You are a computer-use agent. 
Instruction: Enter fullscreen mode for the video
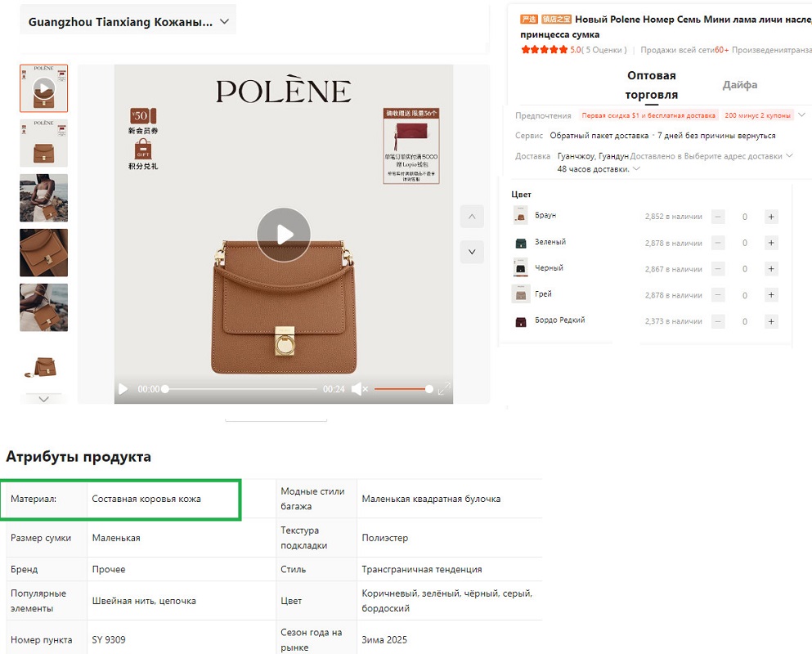pyautogui.click(x=444, y=390)
